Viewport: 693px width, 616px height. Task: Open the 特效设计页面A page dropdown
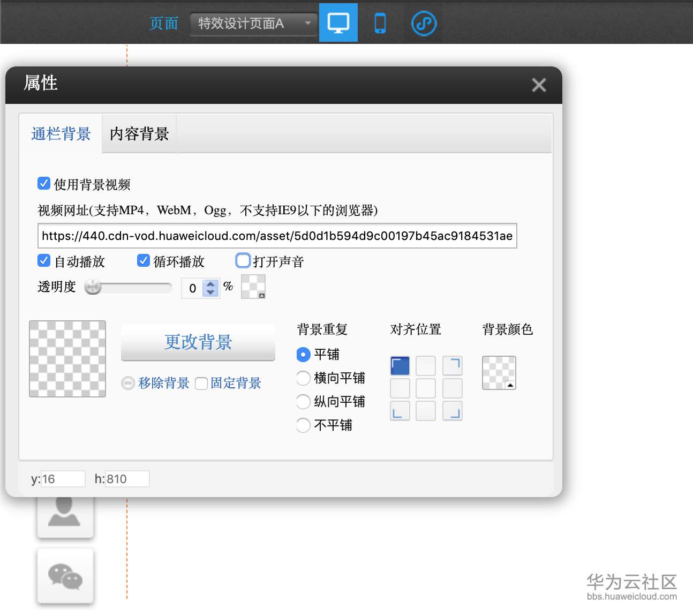254,24
